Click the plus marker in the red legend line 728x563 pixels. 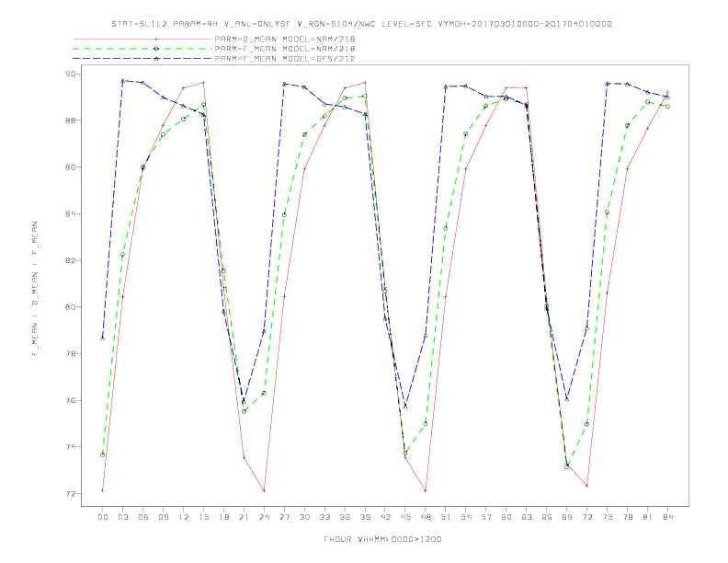(x=156, y=39)
